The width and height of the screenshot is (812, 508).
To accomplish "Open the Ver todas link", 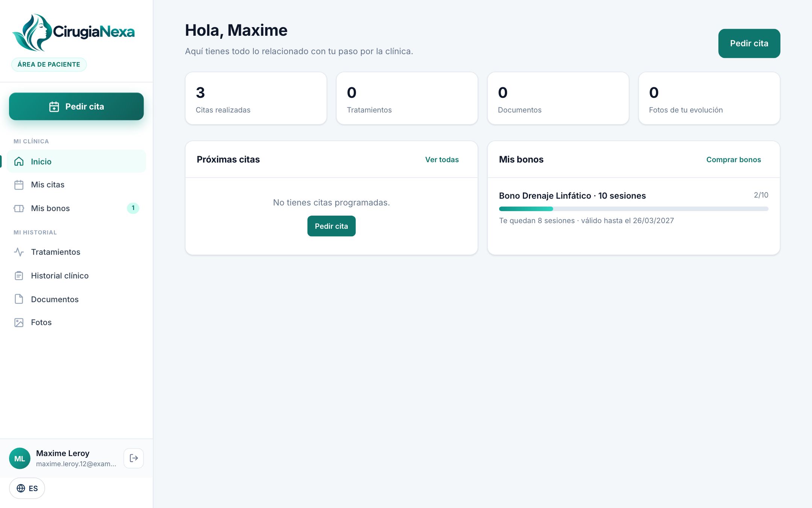I will pyautogui.click(x=442, y=160).
